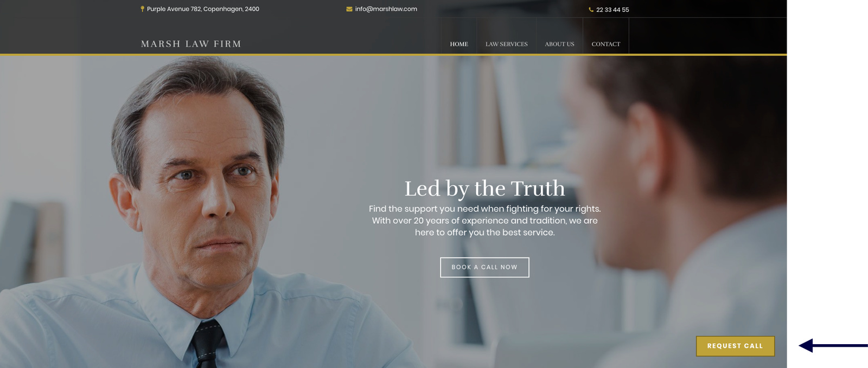The width and height of the screenshot is (868, 368).
Task: Click the man's dark striped tie
Action: [208, 345]
